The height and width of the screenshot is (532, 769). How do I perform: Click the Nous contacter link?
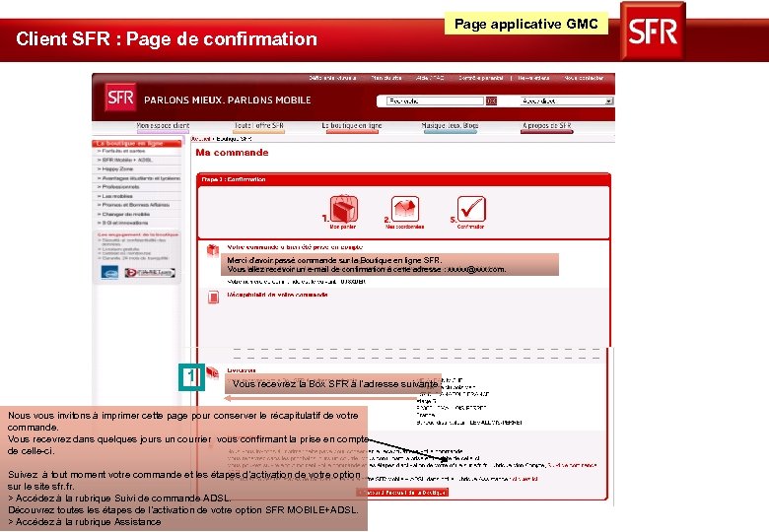pyautogui.click(x=584, y=78)
